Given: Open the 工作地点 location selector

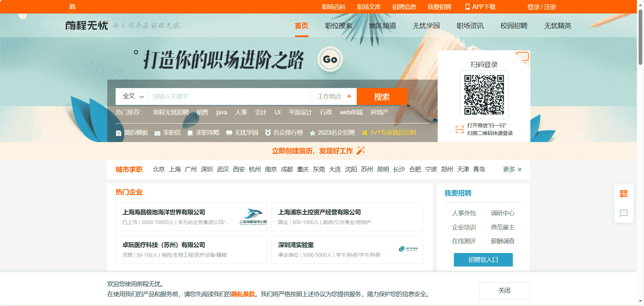Looking at the screenshot, I should 329,96.
